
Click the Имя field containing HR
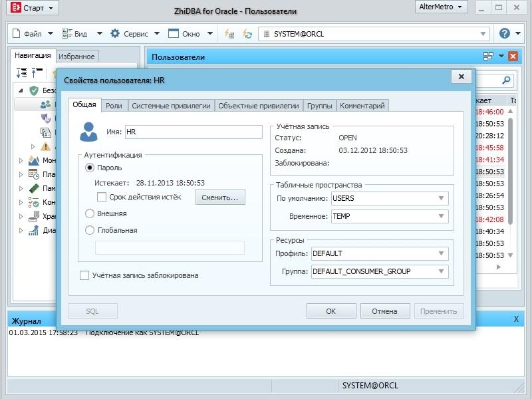[194, 132]
